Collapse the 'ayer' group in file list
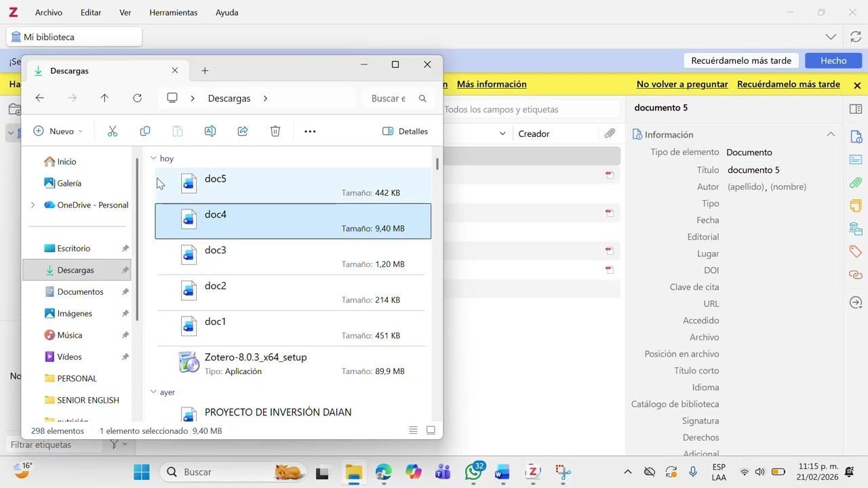Viewport: 868px width, 488px height. pos(153,392)
